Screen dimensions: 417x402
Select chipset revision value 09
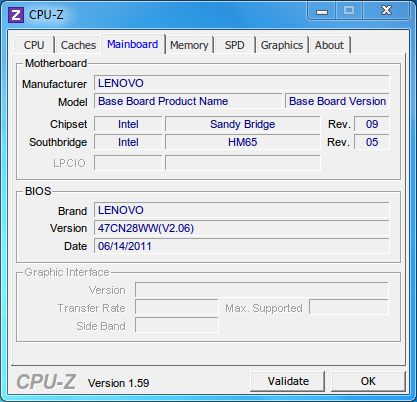coord(372,124)
